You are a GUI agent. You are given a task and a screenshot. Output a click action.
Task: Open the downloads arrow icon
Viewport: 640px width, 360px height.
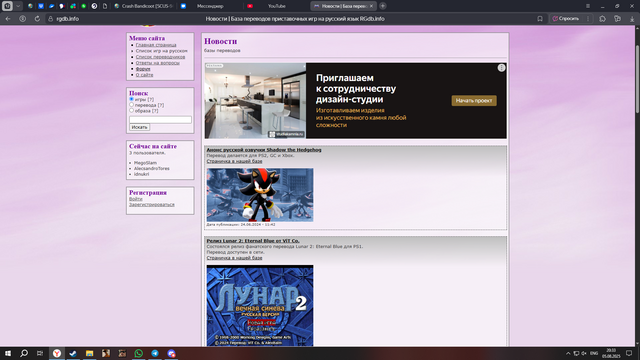point(632,19)
